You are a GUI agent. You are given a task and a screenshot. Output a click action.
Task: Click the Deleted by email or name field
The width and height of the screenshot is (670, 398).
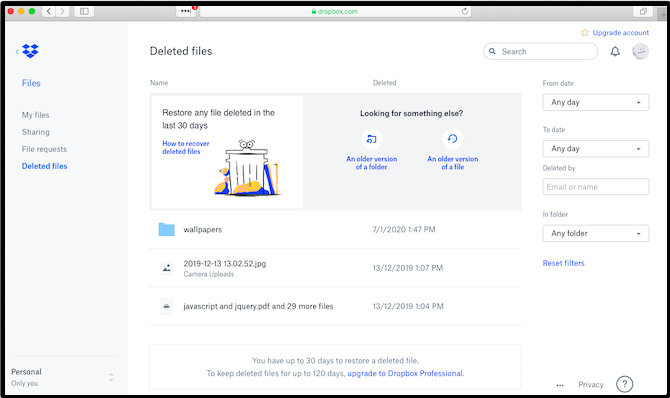[596, 187]
